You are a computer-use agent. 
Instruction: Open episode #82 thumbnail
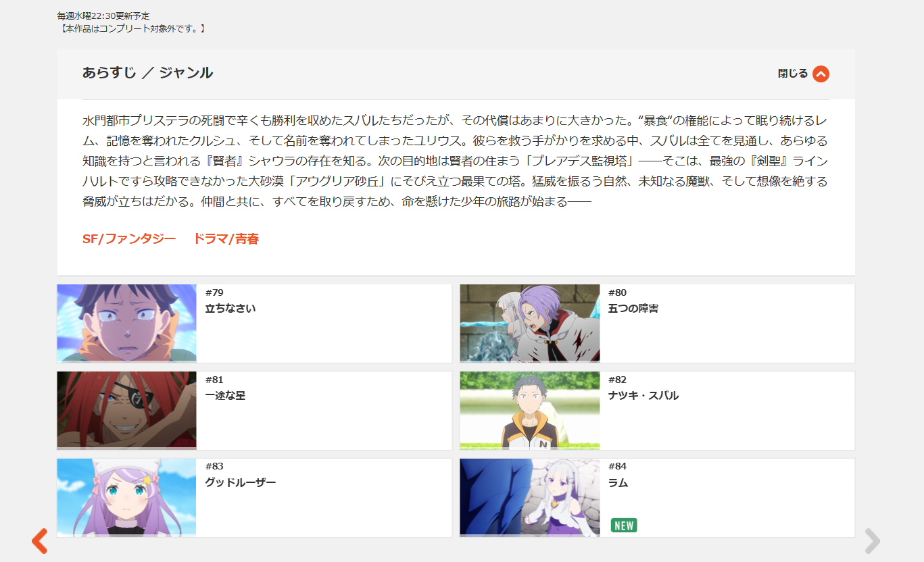point(530,411)
